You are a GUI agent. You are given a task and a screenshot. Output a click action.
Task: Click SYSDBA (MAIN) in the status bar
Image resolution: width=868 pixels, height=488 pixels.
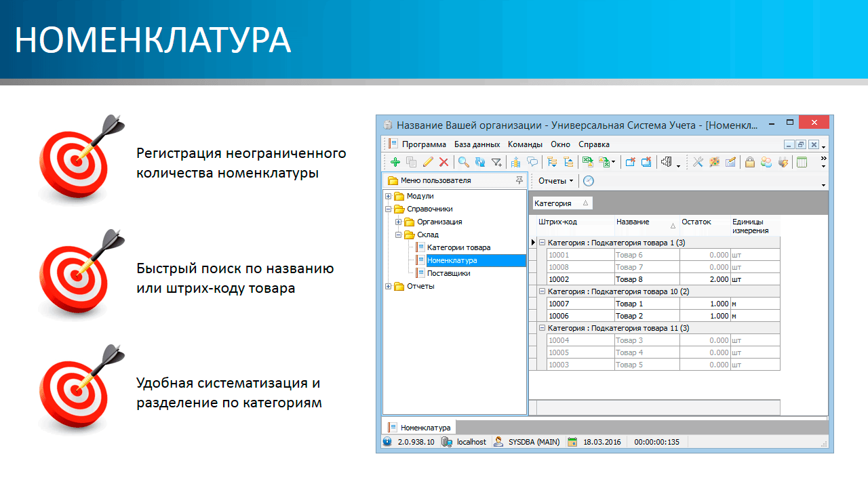point(534,442)
